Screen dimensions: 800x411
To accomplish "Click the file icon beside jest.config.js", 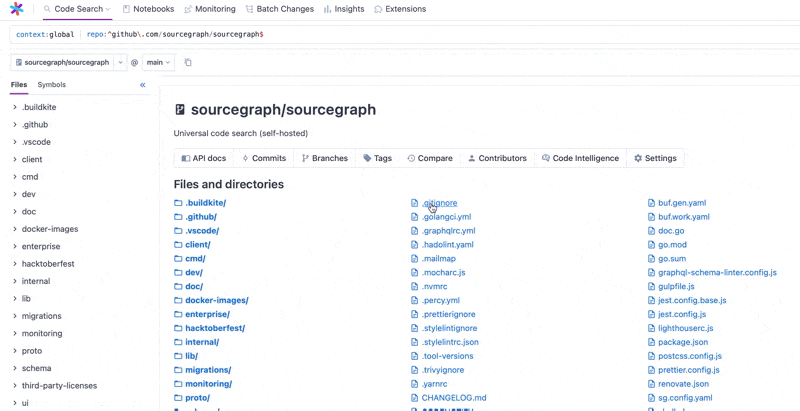I will click(x=651, y=314).
